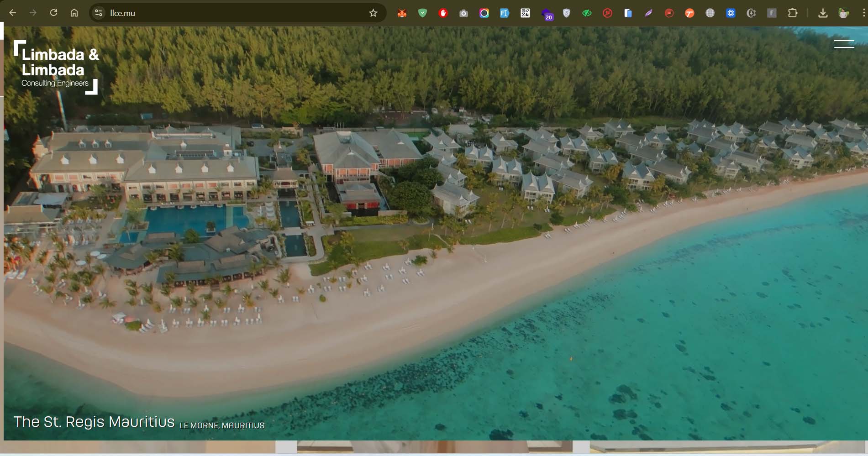Go back to the previous page

tap(13, 13)
